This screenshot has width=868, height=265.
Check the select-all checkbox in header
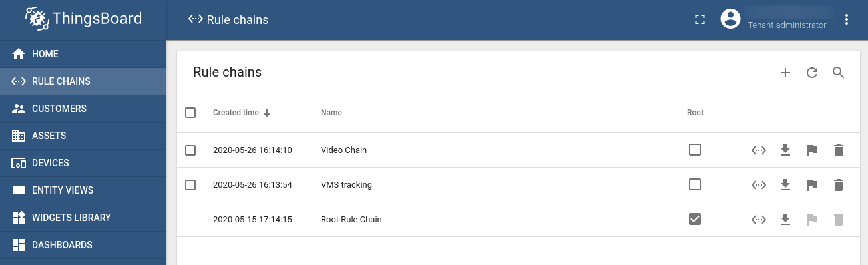[x=190, y=113]
